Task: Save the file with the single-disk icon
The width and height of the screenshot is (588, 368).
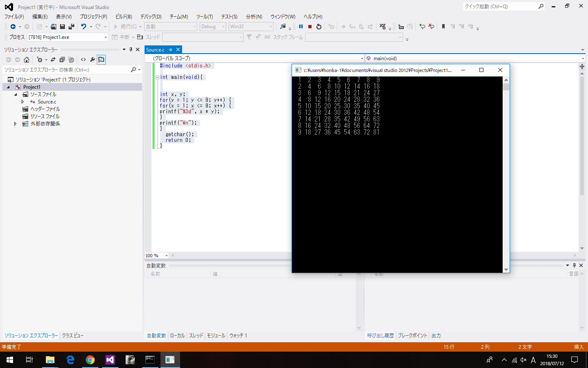Action: (62, 27)
